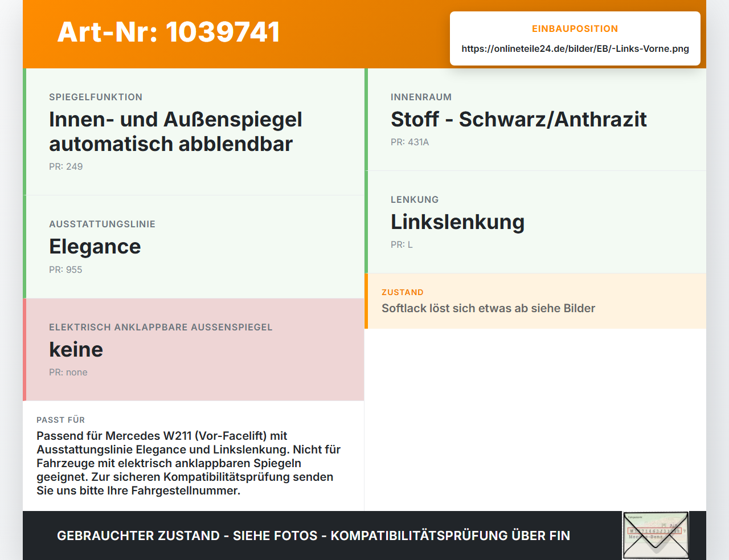
Task: Click the 'GEBRAUCHTER ZUSTAND - SIEHE FOTOS' footer banner
Action: point(313,536)
